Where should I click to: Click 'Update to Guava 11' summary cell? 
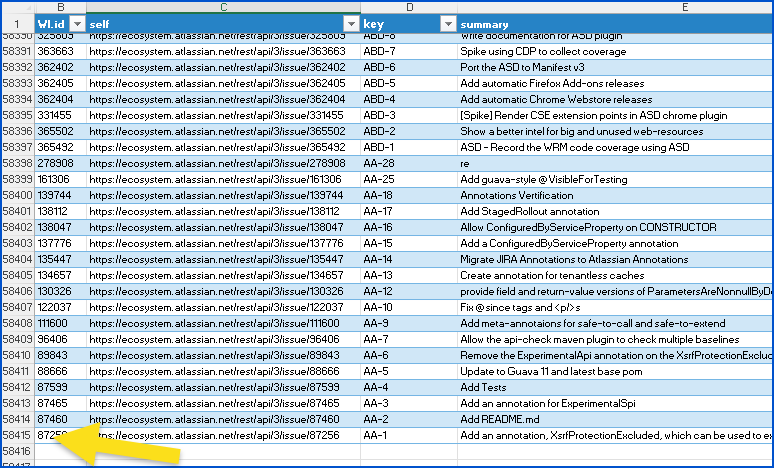point(616,371)
